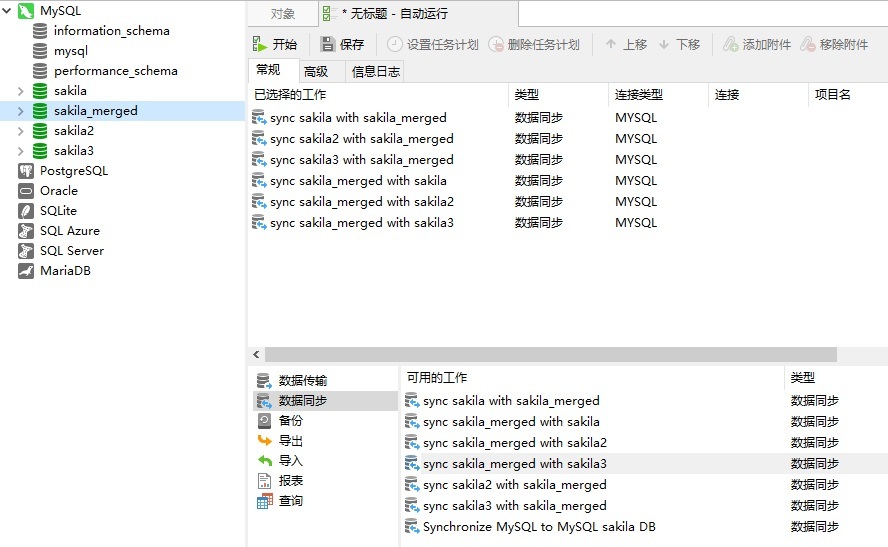Click the Save (保存) floppy disk icon
The height and width of the screenshot is (547, 888).
pyautogui.click(x=328, y=44)
